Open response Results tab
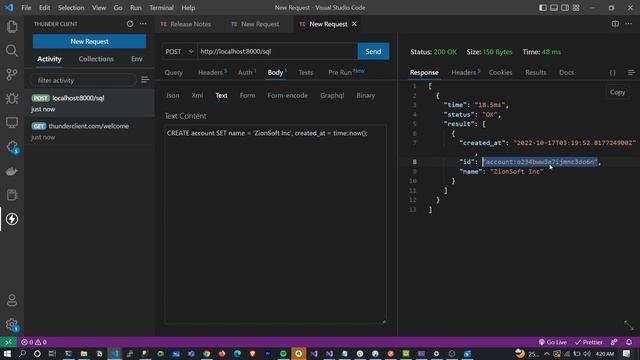Viewport: 640px width, 360px height. [x=536, y=72]
